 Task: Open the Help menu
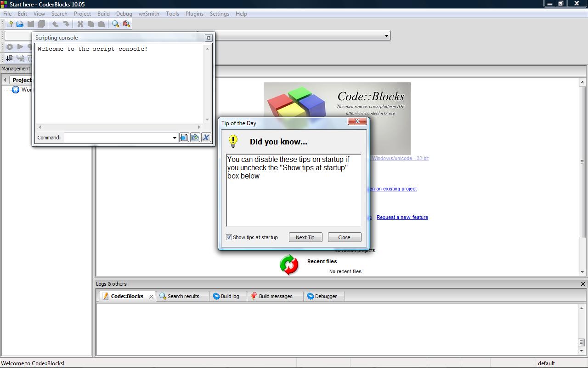(x=241, y=14)
